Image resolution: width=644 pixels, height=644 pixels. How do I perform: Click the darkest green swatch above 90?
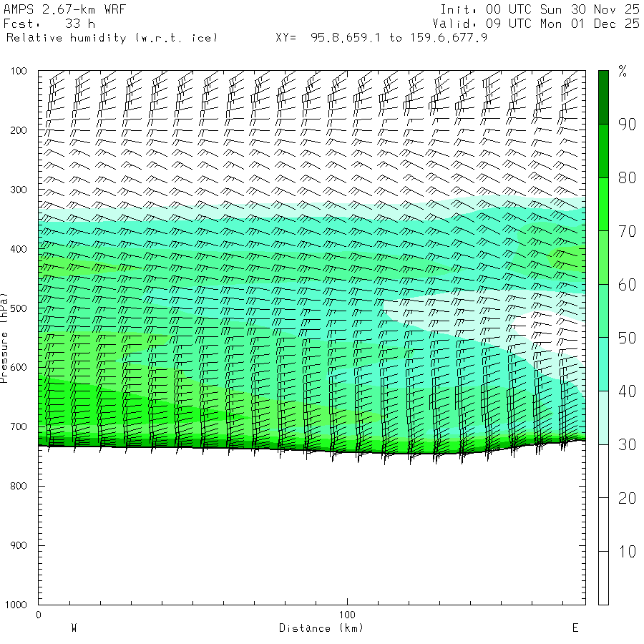pyautogui.click(x=603, y=97)
